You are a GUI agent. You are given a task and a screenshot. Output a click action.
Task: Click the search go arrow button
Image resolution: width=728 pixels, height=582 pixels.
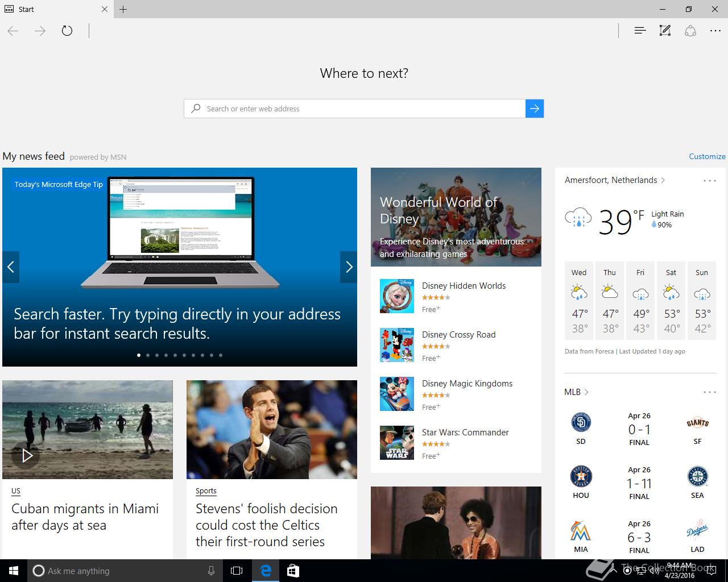pos(535,109)
